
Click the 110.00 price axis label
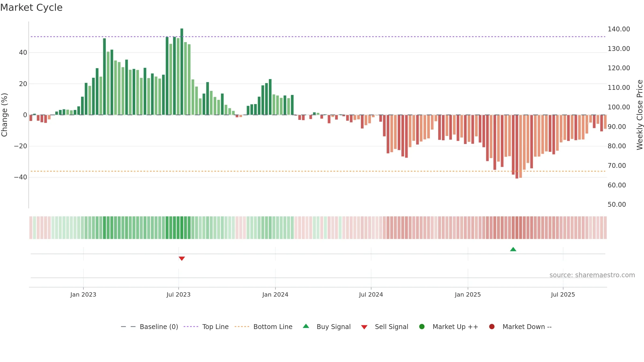click(619, 87)
